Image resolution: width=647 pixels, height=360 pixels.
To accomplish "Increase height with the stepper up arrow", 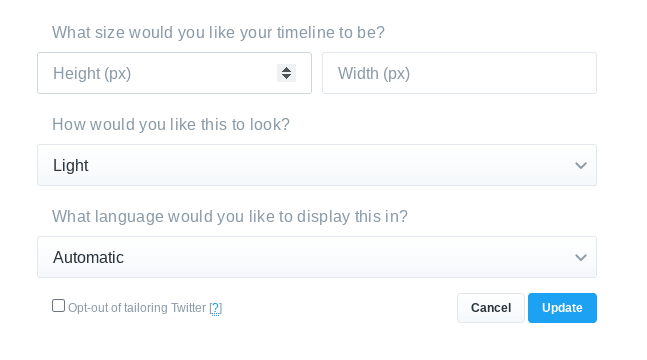I will click(x=286, y=69).
